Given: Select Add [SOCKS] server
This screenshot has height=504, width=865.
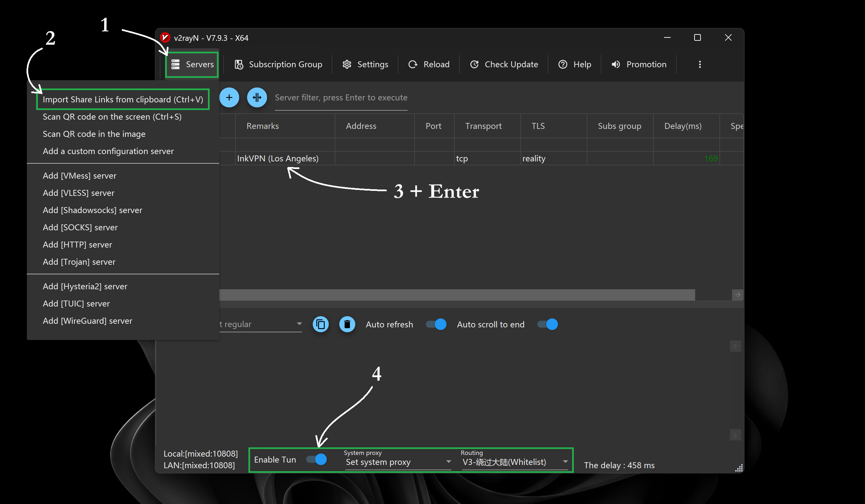Looking at the screenshot, I should [123, 227].
